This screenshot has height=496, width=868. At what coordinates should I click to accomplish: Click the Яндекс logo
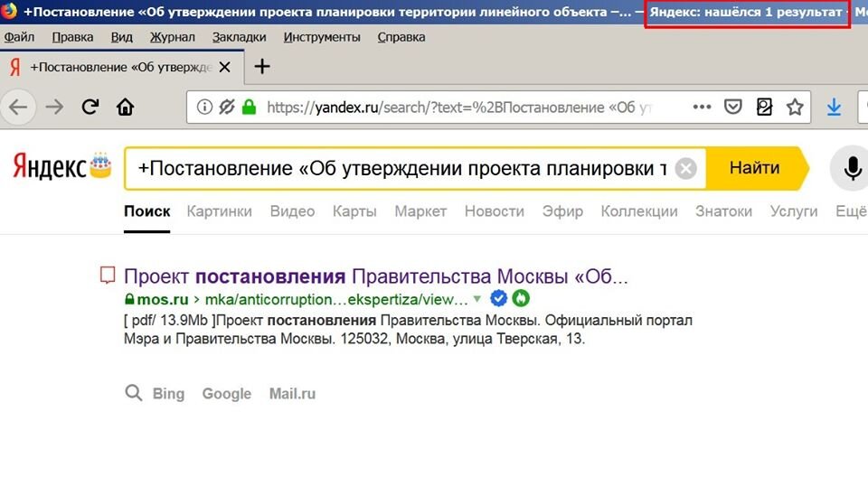[x=50, y=167]
